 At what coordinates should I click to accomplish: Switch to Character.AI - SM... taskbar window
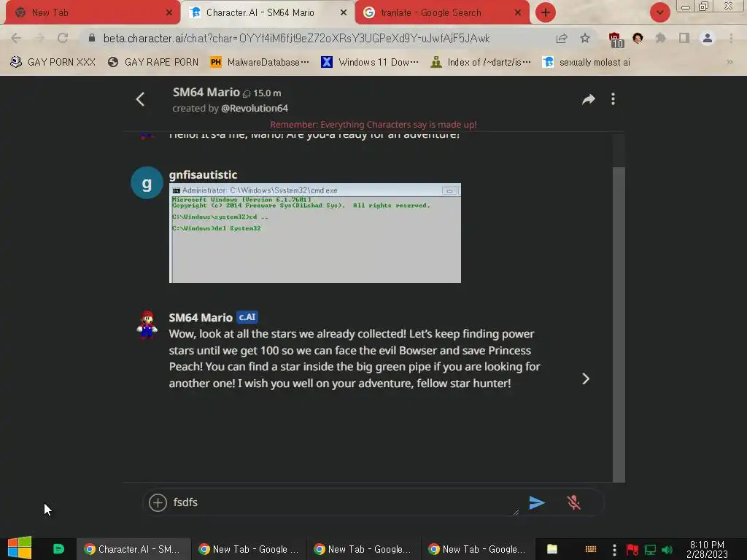[x=133, y=549]
